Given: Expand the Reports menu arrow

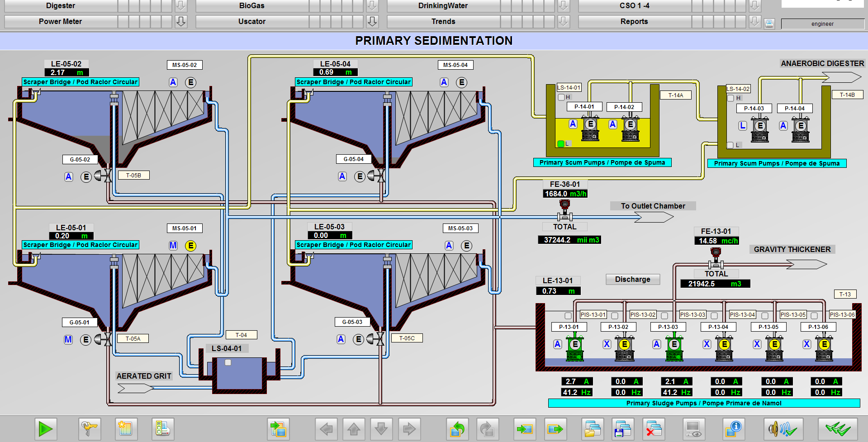Looking at the screenshot, I should point(754,21).
